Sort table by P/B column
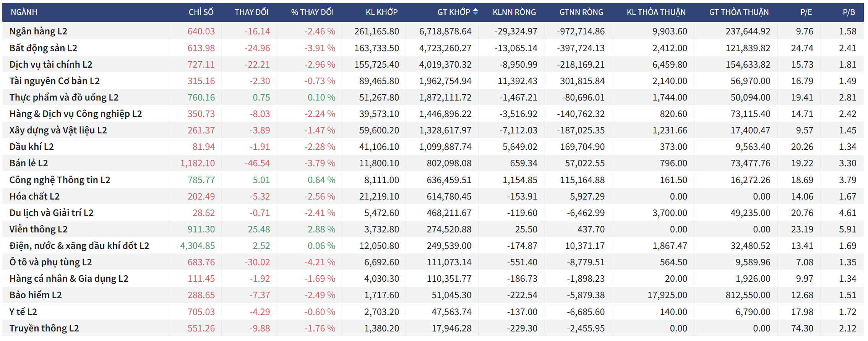 pos(849,12)
